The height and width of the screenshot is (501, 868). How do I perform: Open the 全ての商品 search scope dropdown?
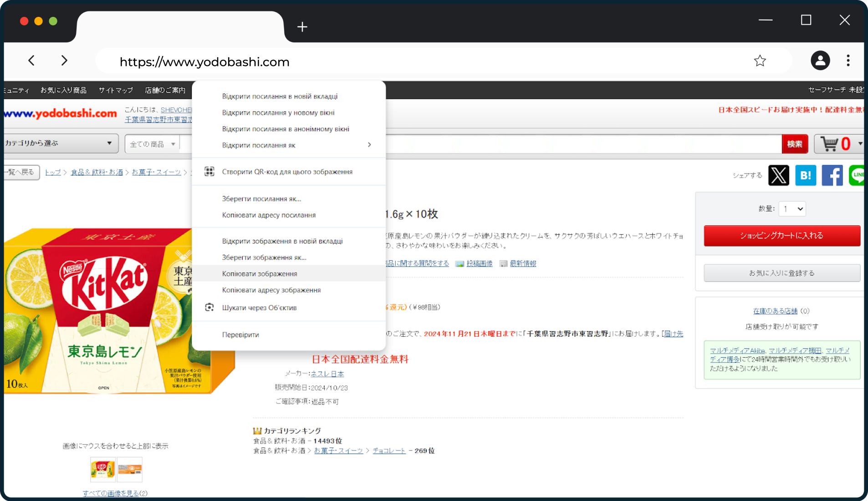point(153,144)
